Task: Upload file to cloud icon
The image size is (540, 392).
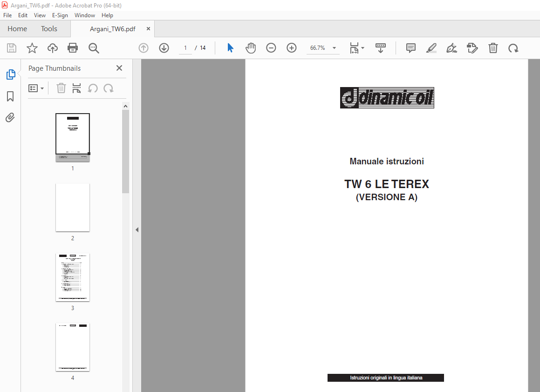Action: 52,48
